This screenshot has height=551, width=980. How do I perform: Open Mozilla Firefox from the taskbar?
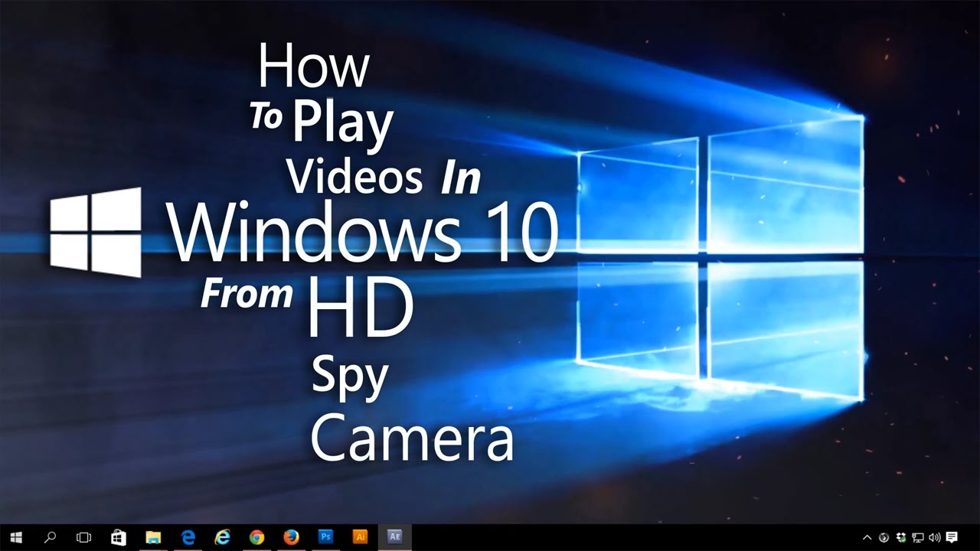pyautogui.click(x=291, y=537)
